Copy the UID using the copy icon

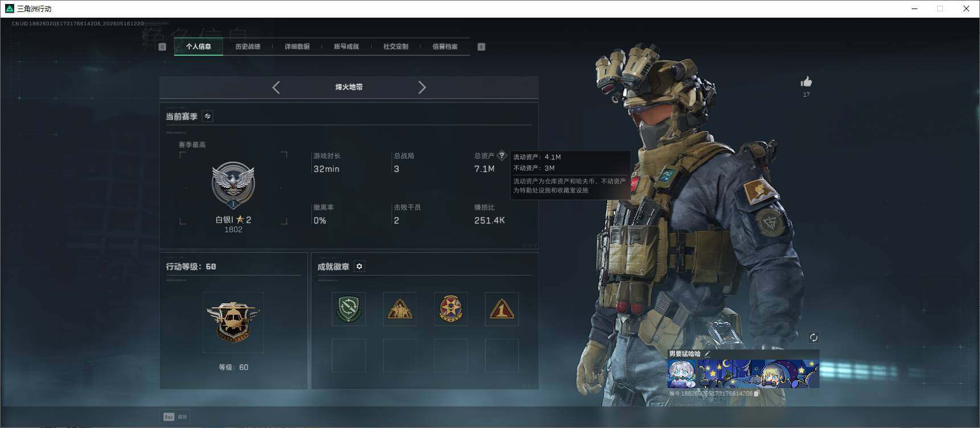click(x=756, y=393)
